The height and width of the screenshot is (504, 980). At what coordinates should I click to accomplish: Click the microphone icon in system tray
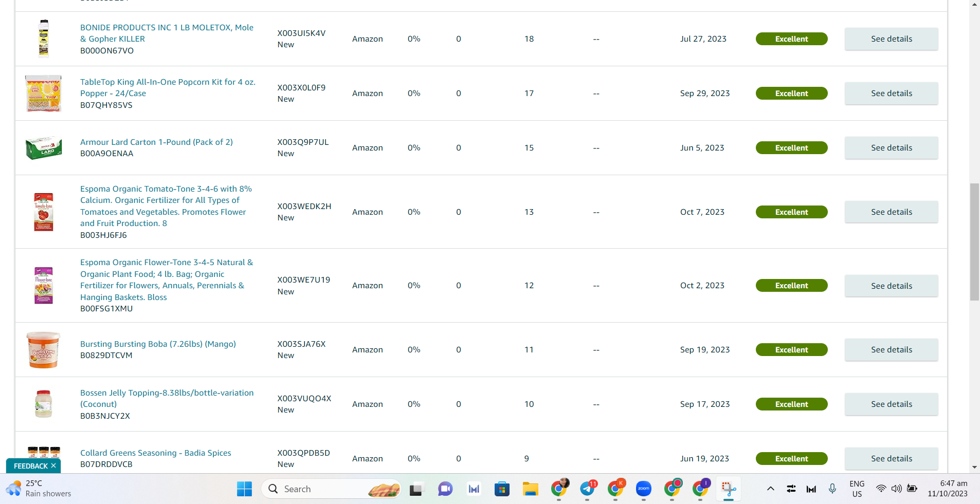832,489
